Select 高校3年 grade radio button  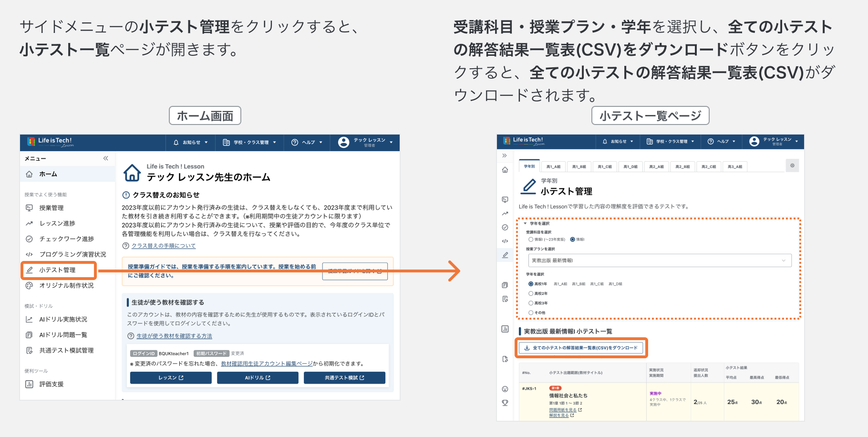tap(531, 303)
